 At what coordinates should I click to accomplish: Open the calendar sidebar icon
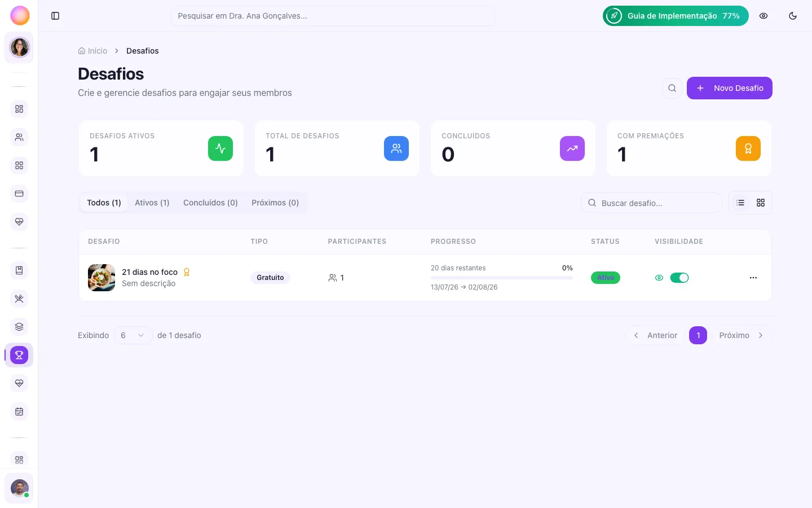coord(19,411)
